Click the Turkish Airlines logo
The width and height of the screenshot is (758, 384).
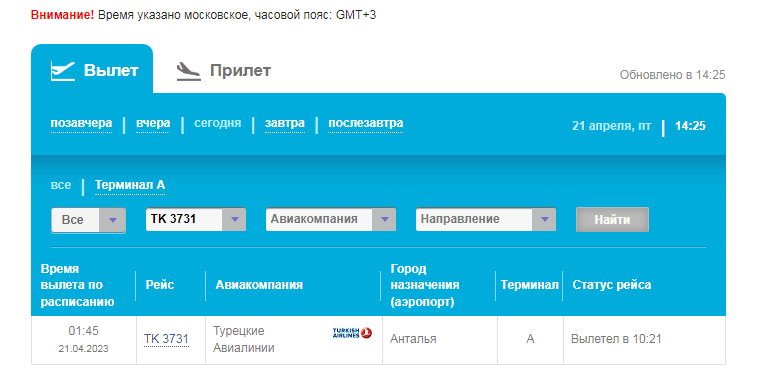tap(352, 333)
